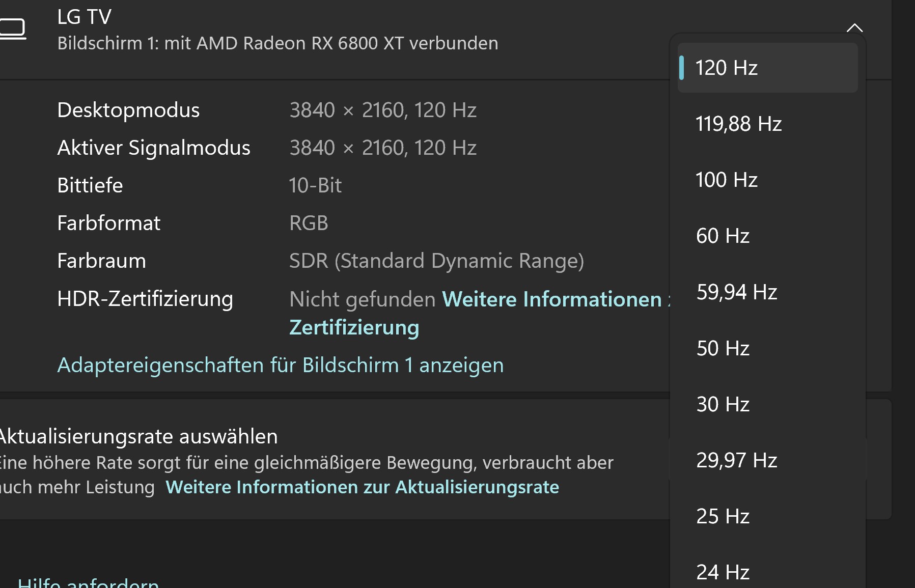915x588 pixels.
Task: Choose 119,88 Hz from the list
Action: pos(738,123)
